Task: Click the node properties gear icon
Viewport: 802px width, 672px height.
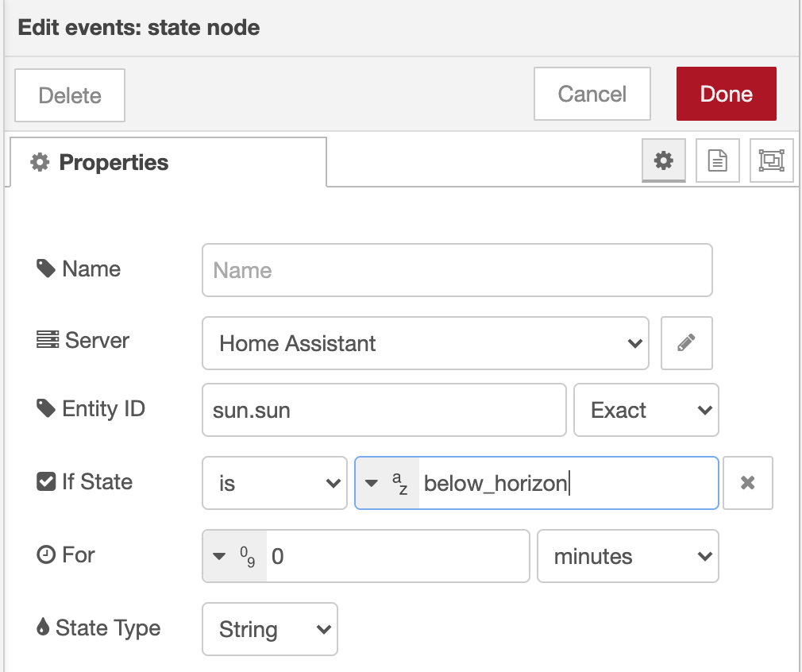Action: (x=663, y=160)
